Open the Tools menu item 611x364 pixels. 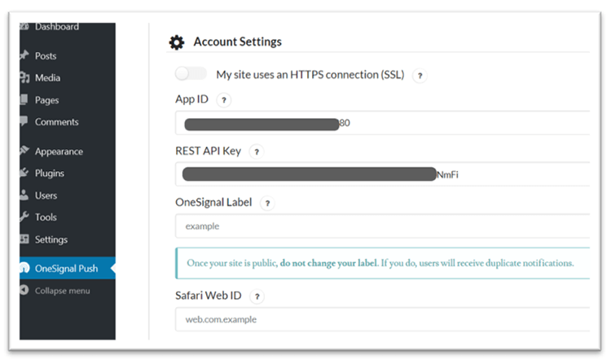tap(46, 217)
